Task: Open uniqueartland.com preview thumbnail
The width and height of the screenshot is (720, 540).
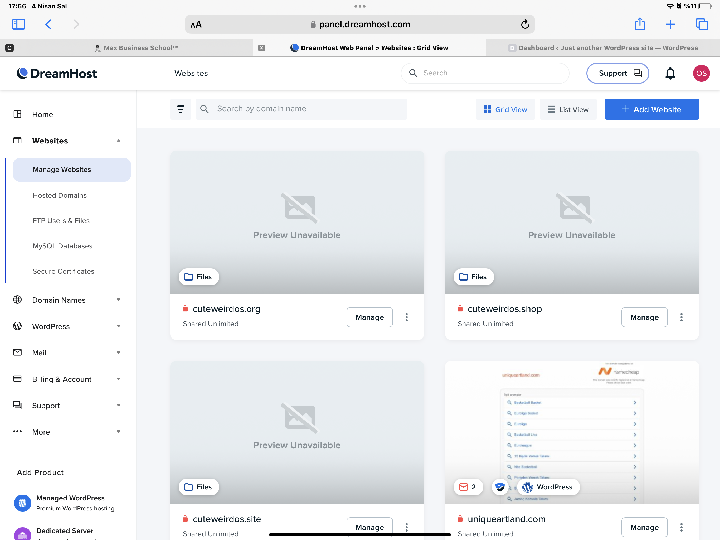Action: [572, 433]
